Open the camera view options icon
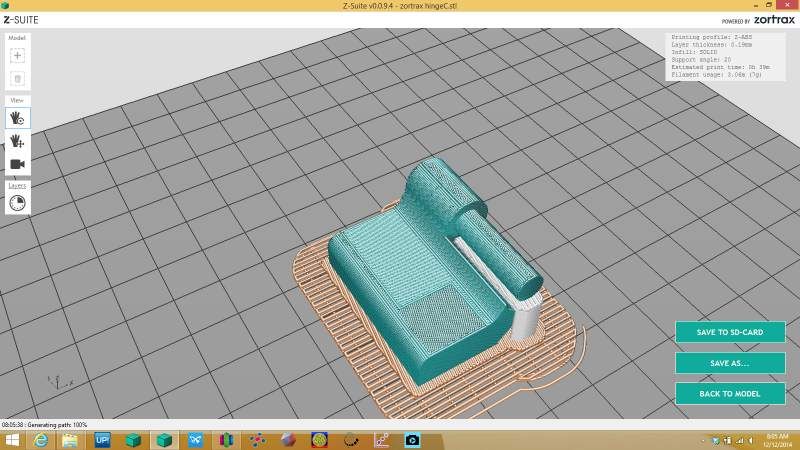This screenshot has height=450, width=800. tap(17, 164)
